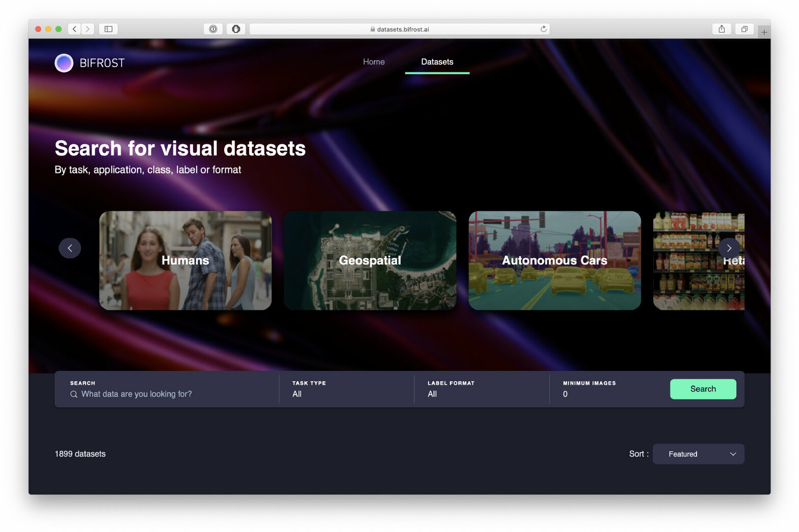
Task: Switch to the Home tab
Action: pos(374,62)
